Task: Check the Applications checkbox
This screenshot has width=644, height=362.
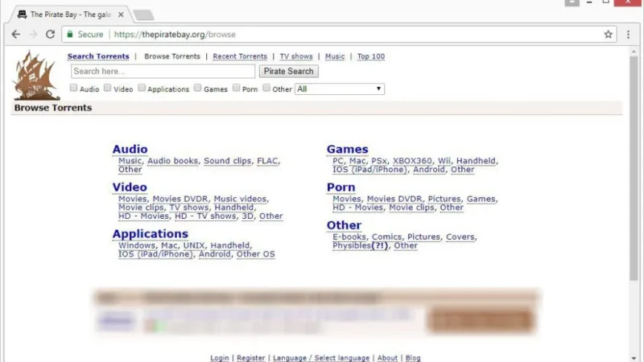Action: pos(142,88)
